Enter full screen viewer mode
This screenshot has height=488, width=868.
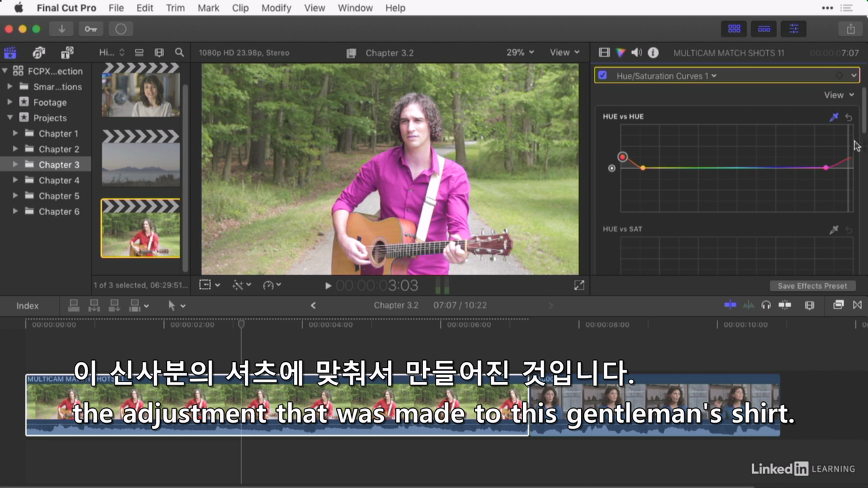pyautogui.click(x=579, y=285)
